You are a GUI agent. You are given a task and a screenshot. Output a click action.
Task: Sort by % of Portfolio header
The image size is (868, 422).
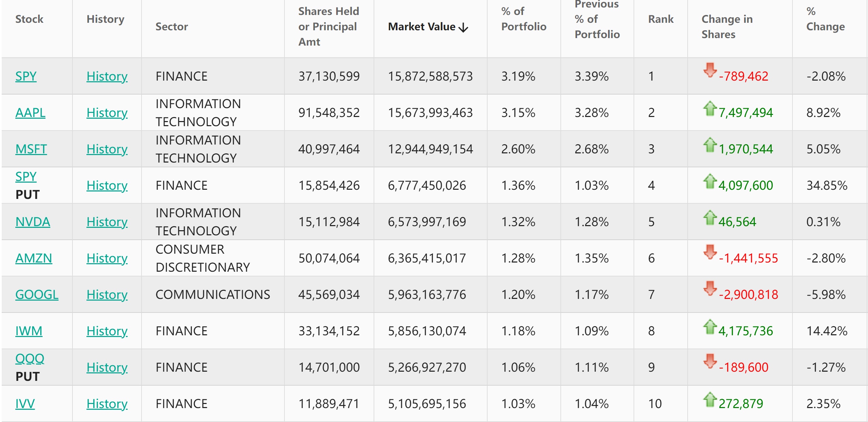[523, 19]
